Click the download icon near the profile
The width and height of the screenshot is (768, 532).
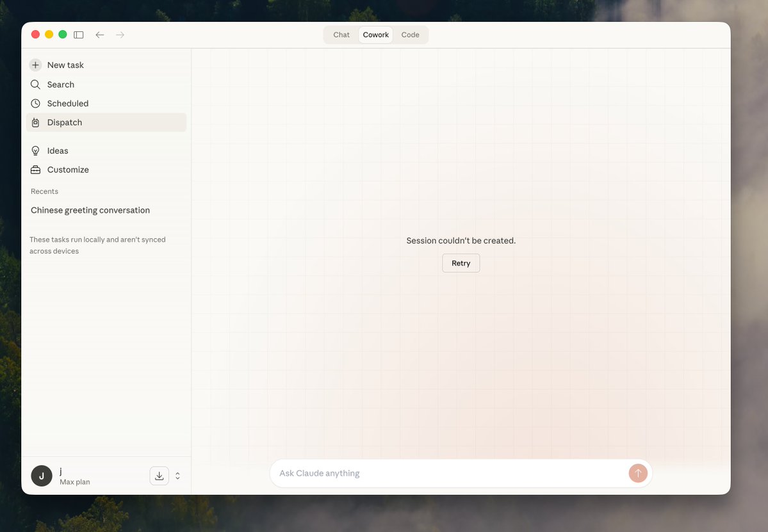point(159,476)
